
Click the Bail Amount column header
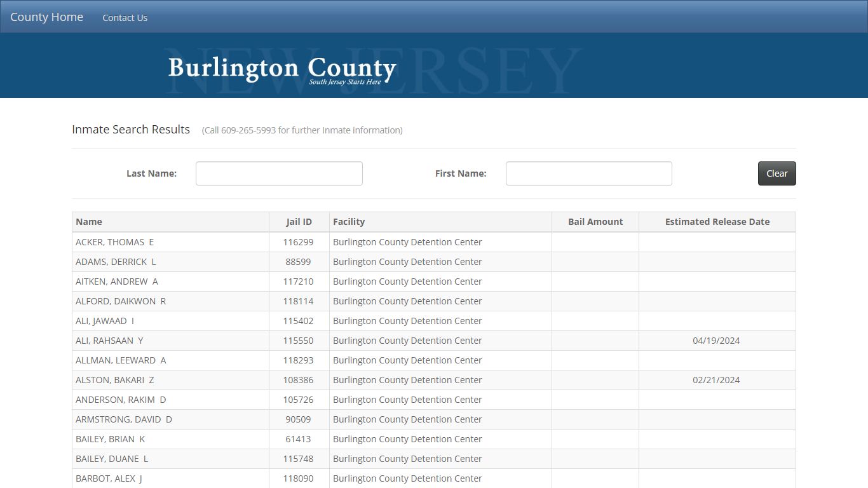pos(595,221)
